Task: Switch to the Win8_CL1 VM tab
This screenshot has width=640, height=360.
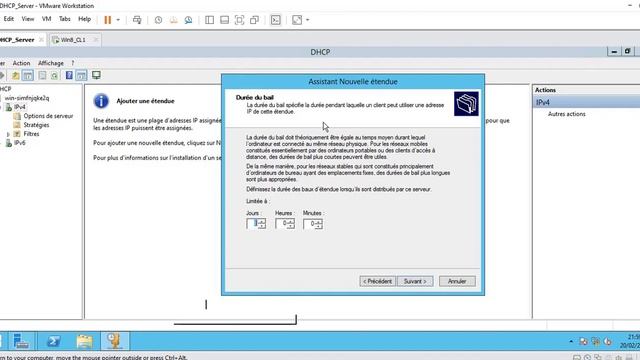Action: 73,40
